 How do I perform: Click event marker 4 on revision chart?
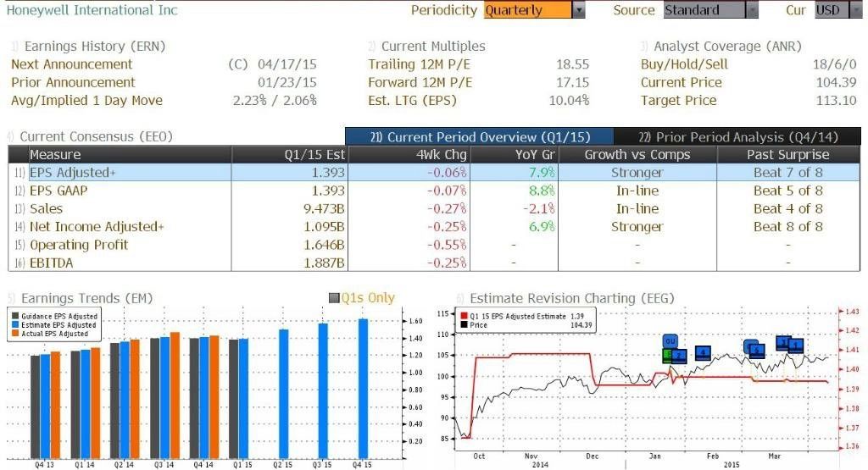coord(703,353)
